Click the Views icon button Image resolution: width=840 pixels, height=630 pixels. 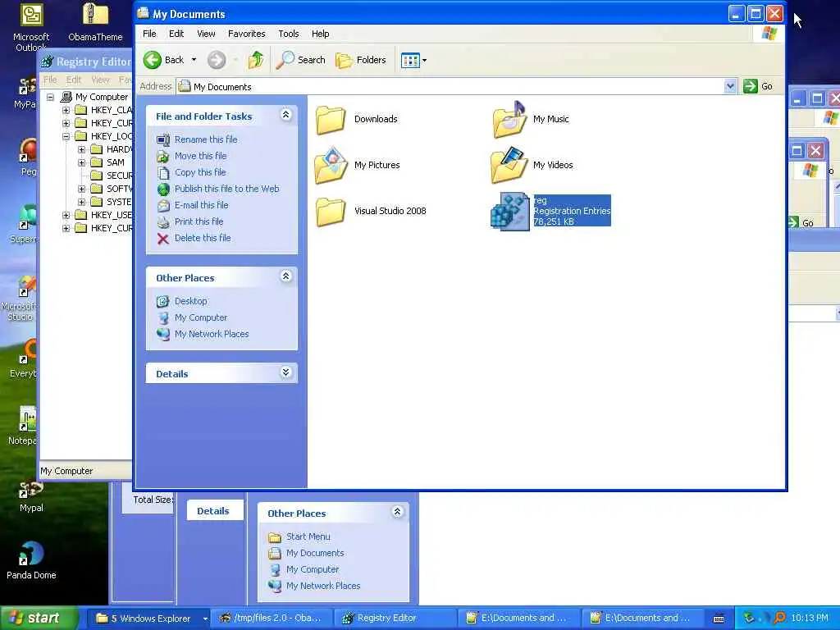point(410,61)
